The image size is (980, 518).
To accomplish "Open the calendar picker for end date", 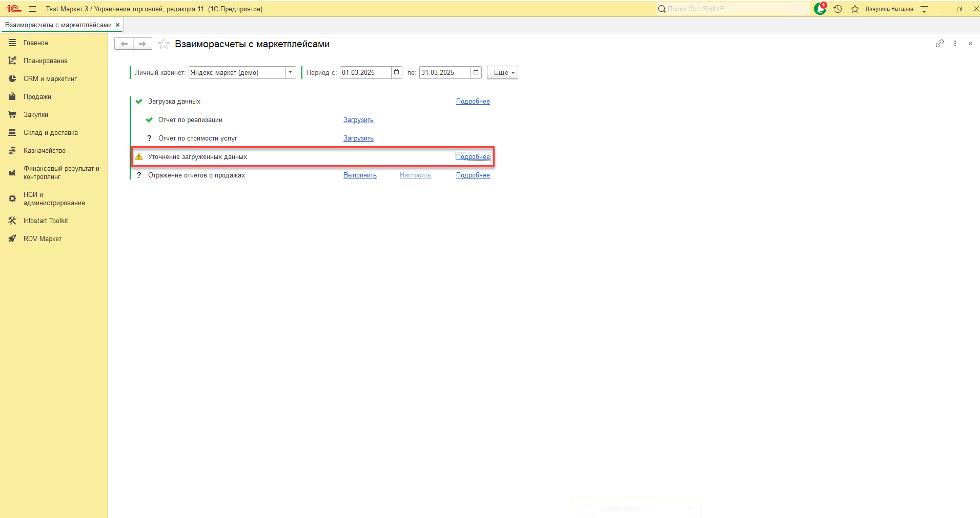I will pyautogui.click(x=476, y=72).
